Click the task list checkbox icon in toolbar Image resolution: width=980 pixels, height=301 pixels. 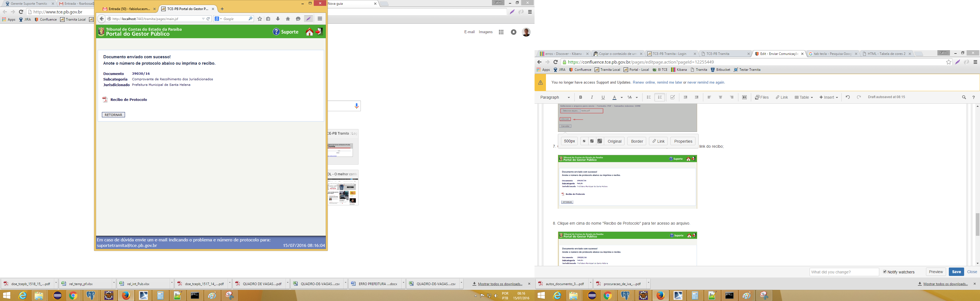[x=673, y=98]
